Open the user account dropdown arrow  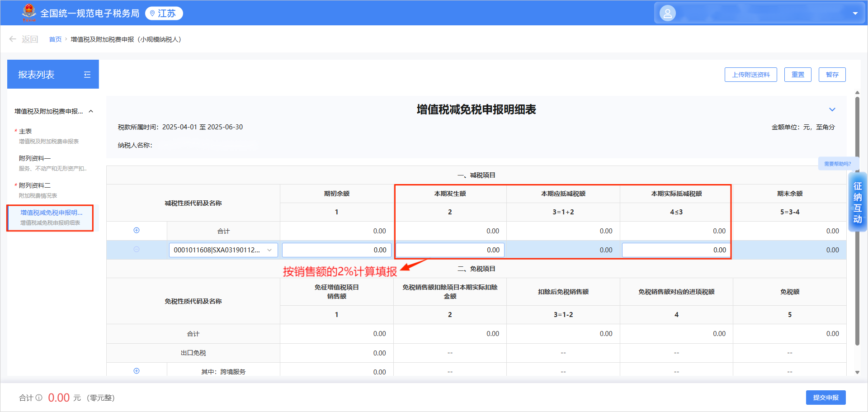[x=855, y=14]
